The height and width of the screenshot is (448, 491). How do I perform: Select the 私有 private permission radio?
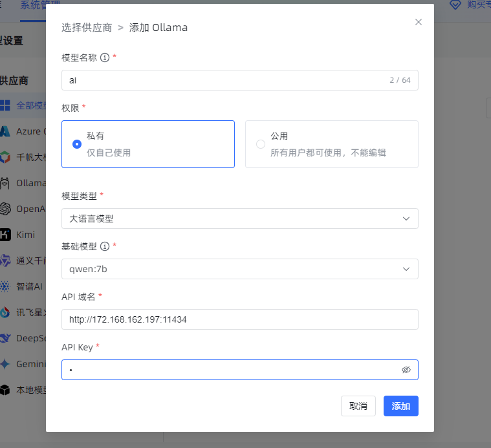77,144
